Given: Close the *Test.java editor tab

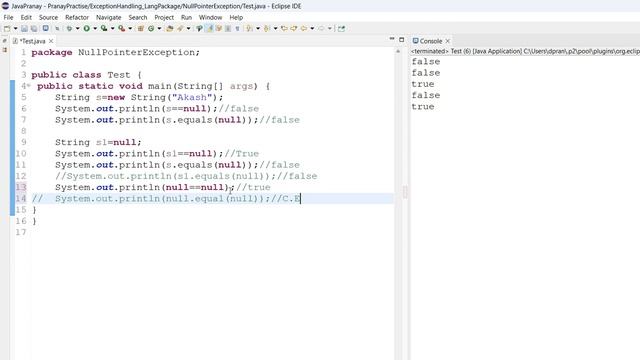Looking at the screenshot, I should pos(51,41).
